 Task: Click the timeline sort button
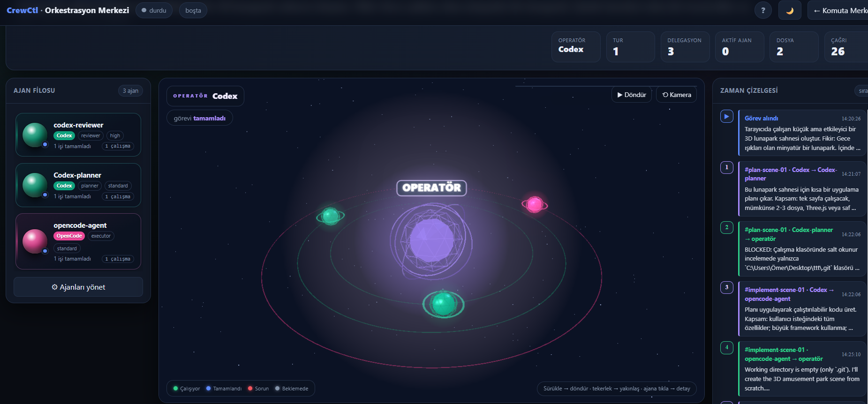coord(862,91)
